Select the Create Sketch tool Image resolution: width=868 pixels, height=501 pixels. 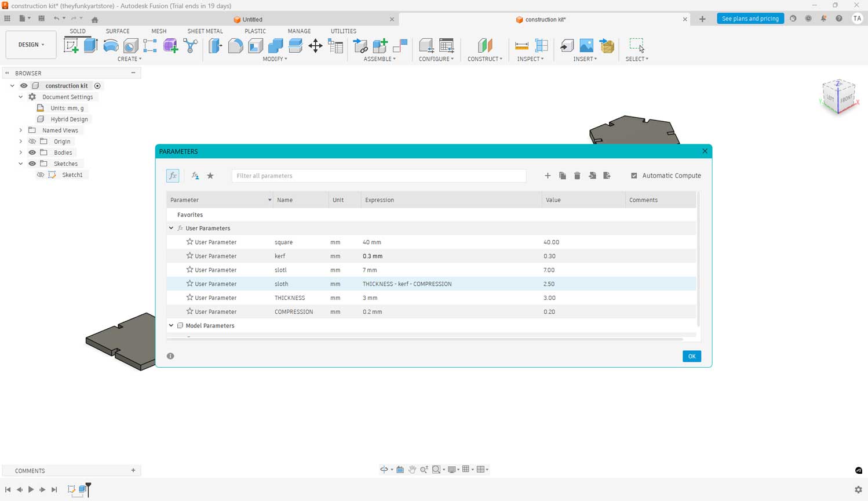(x=71, y=45)
